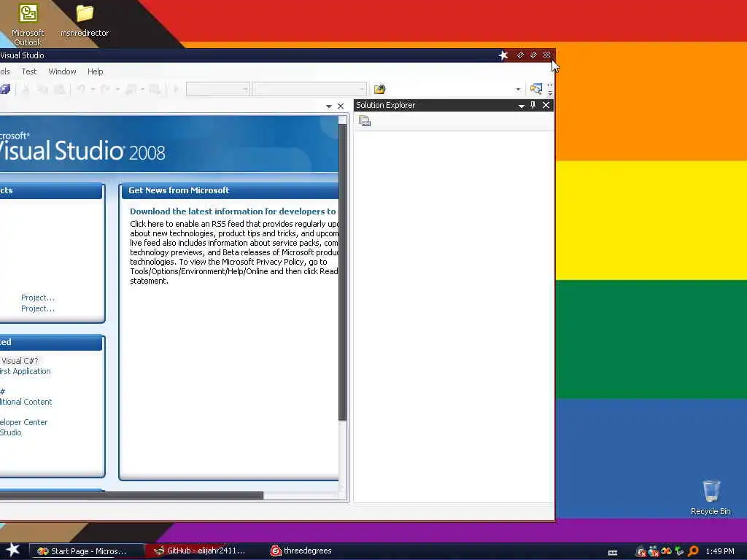747x560 pixels.
Task: Click the taskbar clock showing 1:49 PM
Action: click(x=720, y=551)
